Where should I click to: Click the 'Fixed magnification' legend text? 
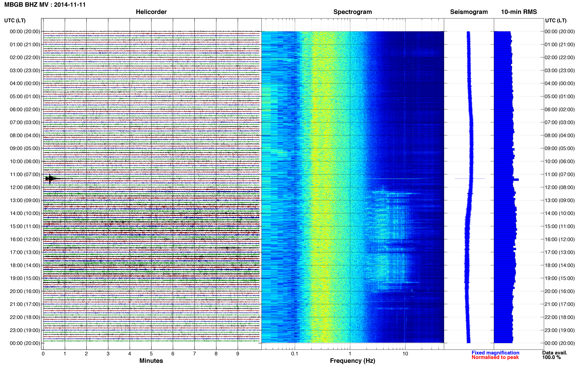pos(495,353)
